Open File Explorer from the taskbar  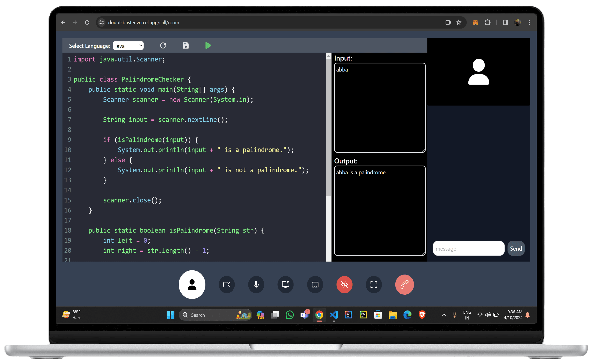coord(393,315)
